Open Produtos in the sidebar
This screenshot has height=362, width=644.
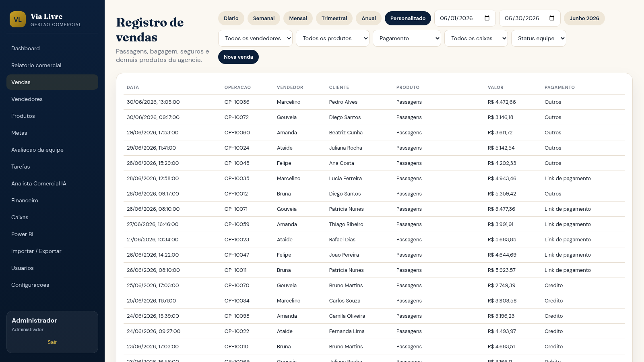click(x=52, y=116)
